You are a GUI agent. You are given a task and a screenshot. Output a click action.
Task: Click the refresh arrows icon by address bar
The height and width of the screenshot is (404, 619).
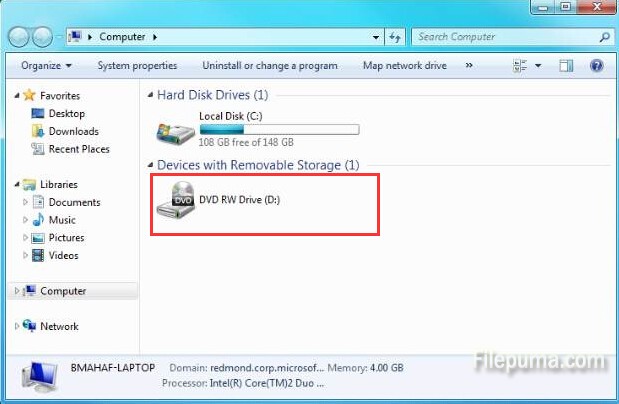395,37
